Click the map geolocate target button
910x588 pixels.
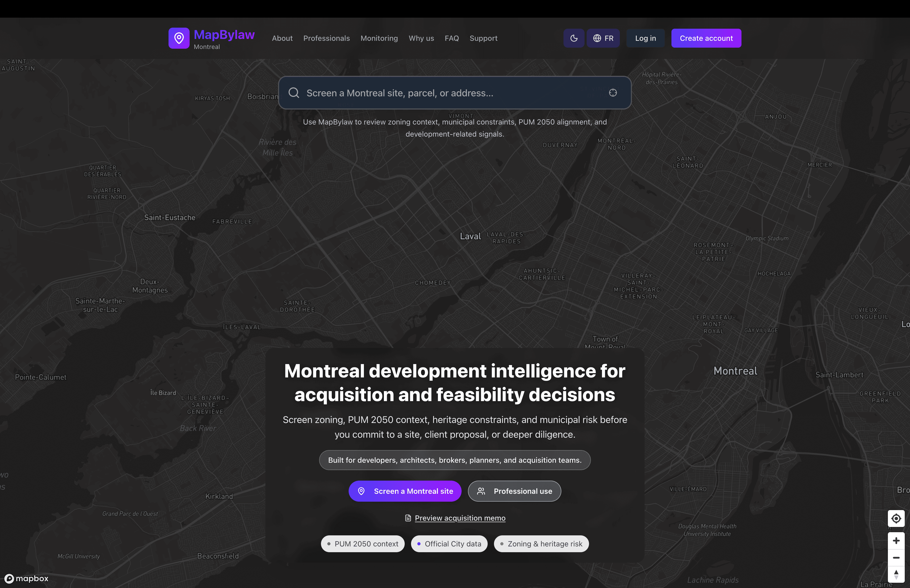tap(896, 519)
